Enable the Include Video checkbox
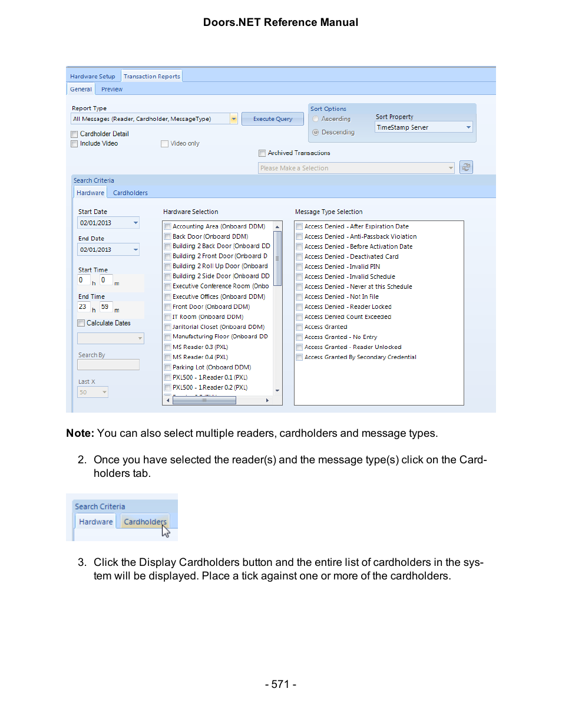This screenshot has width=562, height=728. pos(74,144)
